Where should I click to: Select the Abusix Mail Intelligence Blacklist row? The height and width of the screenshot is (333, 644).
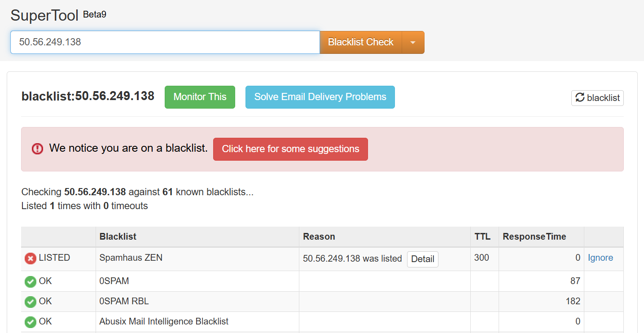(x=322, y=322)
